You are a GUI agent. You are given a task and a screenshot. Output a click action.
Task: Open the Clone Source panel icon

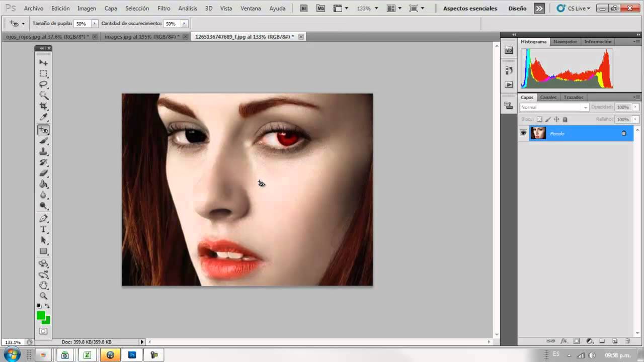509,106
